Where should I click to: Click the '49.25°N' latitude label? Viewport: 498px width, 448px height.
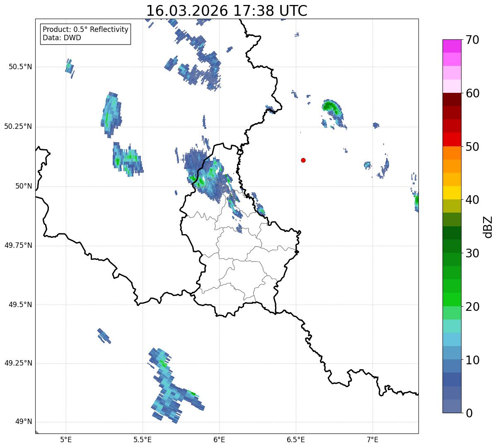click(x=18, y=363)
